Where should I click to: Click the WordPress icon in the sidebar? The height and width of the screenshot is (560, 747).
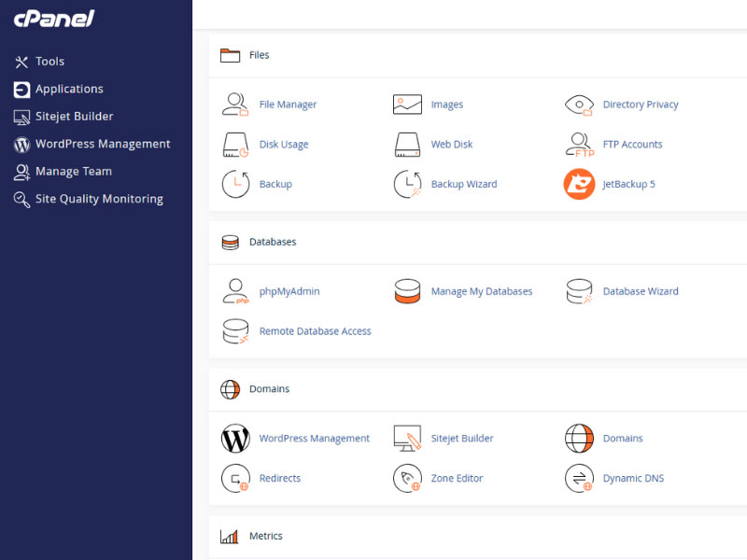pyautogui.click(x=21, y=145)
